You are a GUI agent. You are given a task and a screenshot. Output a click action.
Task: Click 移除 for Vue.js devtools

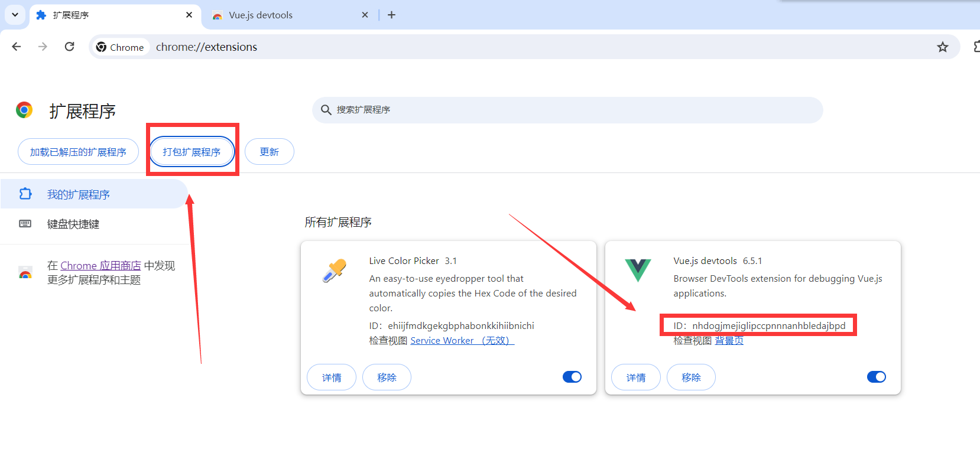point(691,377)
